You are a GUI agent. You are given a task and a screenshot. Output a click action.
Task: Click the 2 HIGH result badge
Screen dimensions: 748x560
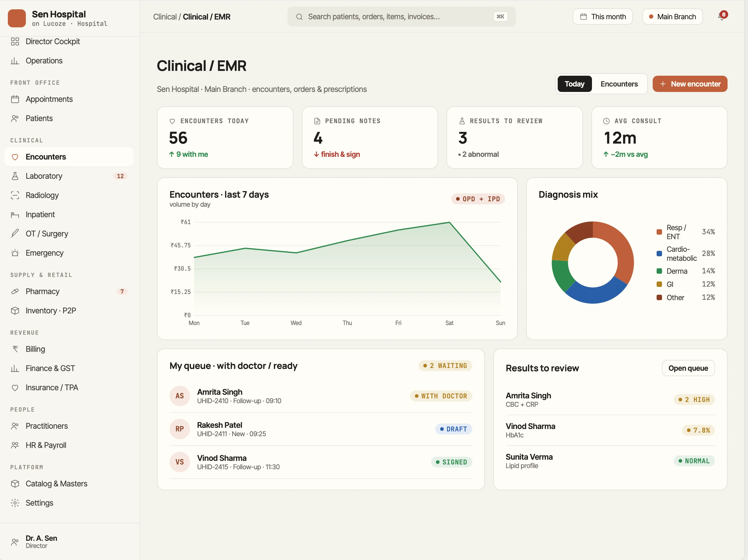coord(694,400)
